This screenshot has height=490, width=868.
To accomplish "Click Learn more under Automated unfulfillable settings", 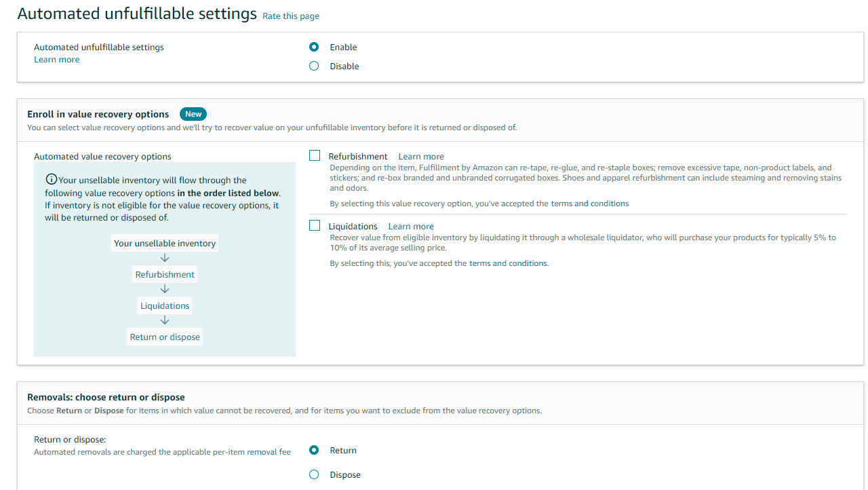I will tap(56, 59).
